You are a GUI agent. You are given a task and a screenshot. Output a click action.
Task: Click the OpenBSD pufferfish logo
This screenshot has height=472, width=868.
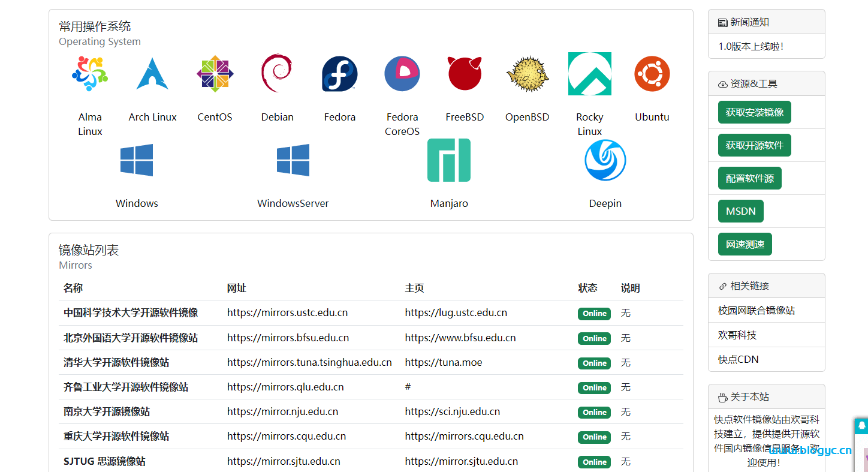coord(527,74)
